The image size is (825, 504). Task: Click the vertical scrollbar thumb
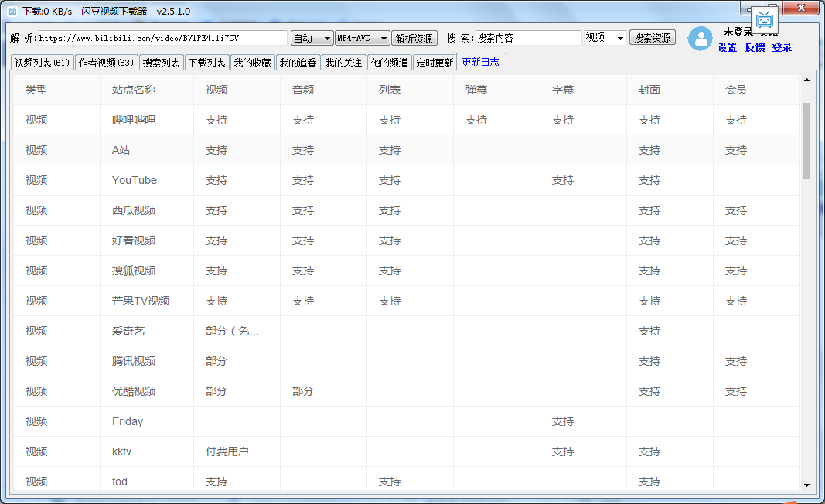point(806,141)
